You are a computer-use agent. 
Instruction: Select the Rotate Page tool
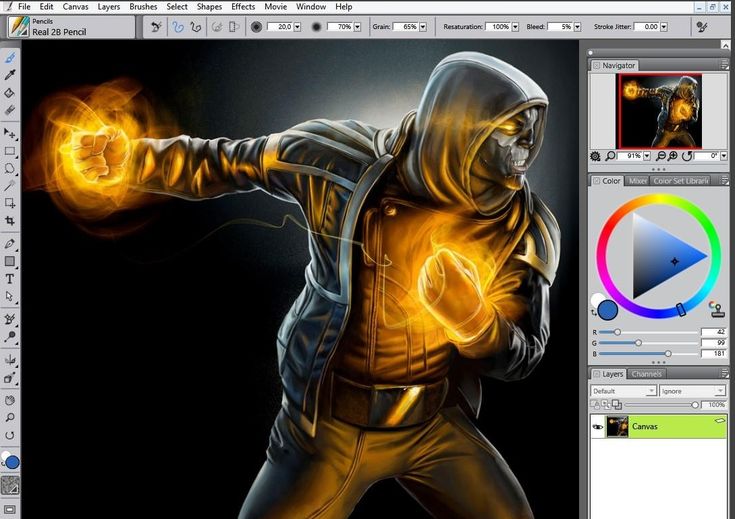[x=10, y=435]
